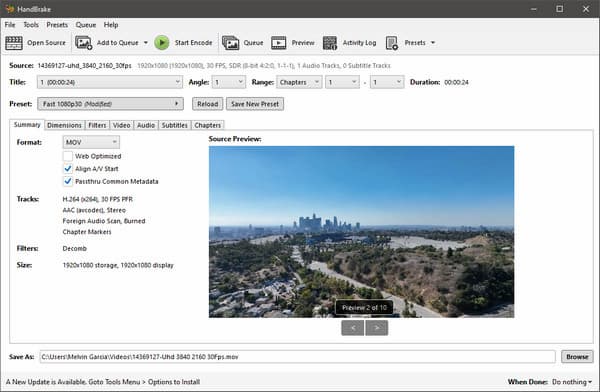The height and width of the screenshot is (392, 600).
Task: Click the Open Source label
Action: click(x=46, y=43)
